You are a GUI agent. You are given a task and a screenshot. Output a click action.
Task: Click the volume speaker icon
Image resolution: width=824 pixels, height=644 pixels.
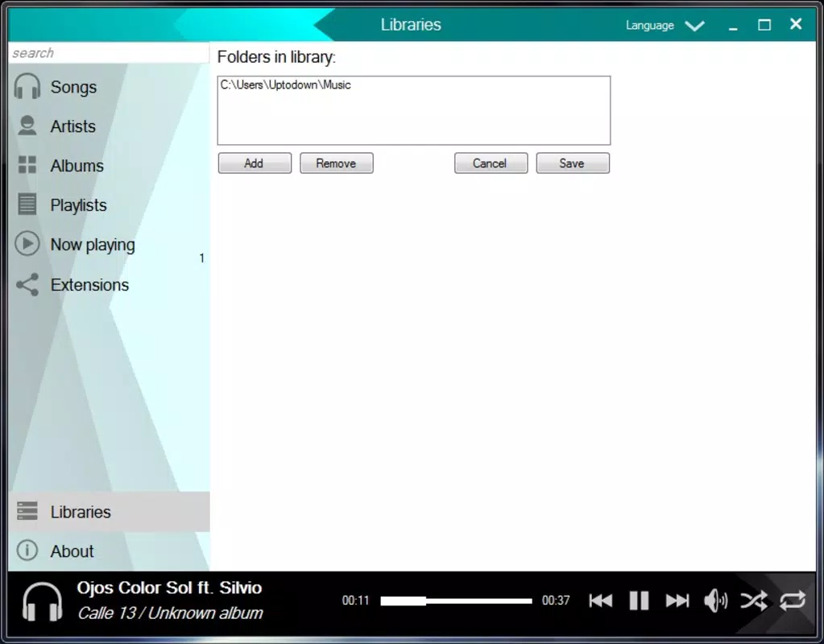[x=716, y=601]
